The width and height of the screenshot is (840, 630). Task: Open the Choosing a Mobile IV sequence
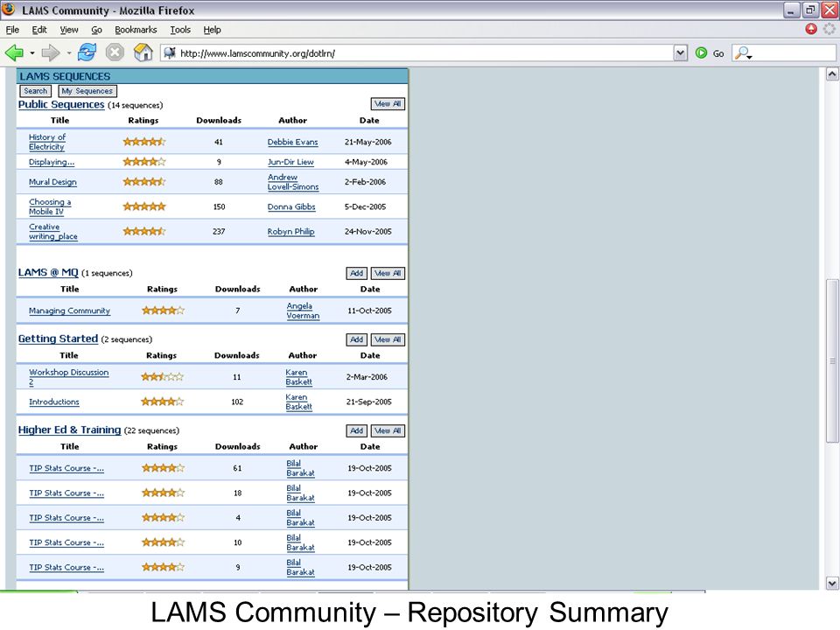click(x=50, y=206)
